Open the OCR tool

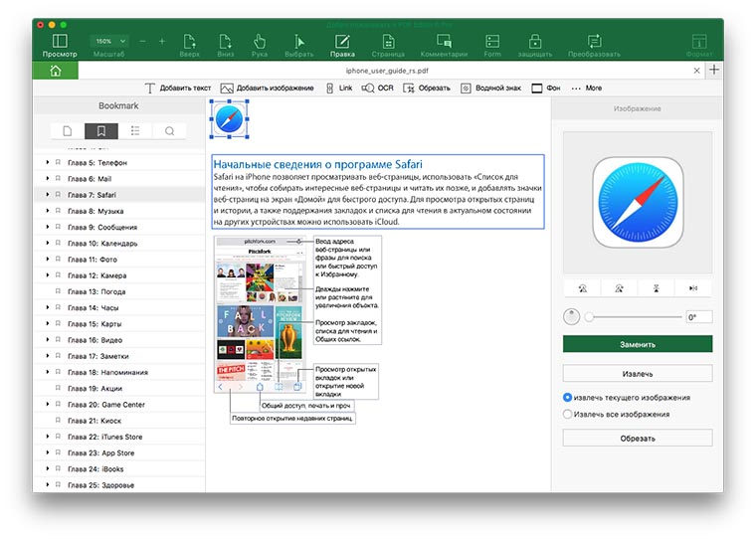(376, 89)
